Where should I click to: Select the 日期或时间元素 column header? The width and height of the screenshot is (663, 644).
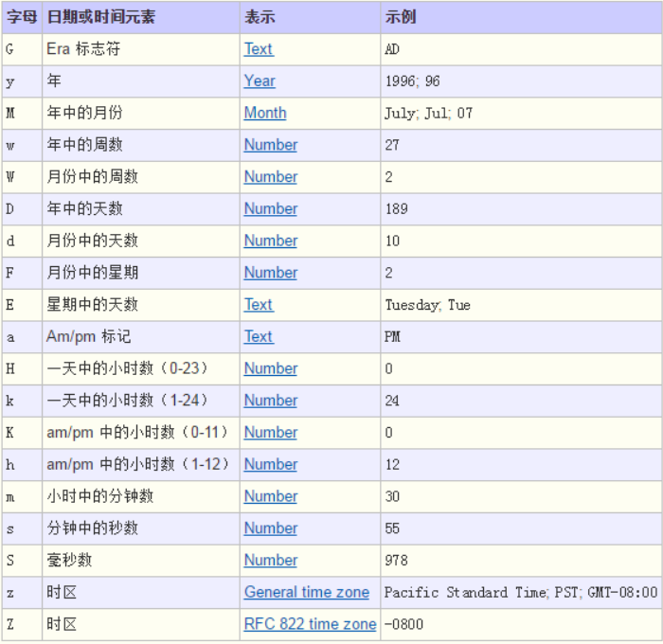pyautogui.click(x=141, y=17)
